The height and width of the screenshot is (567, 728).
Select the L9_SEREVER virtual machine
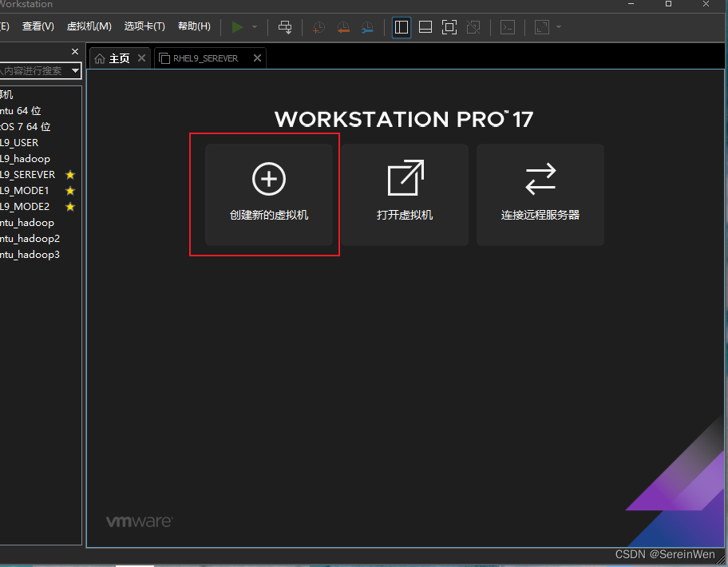point(27,175)
